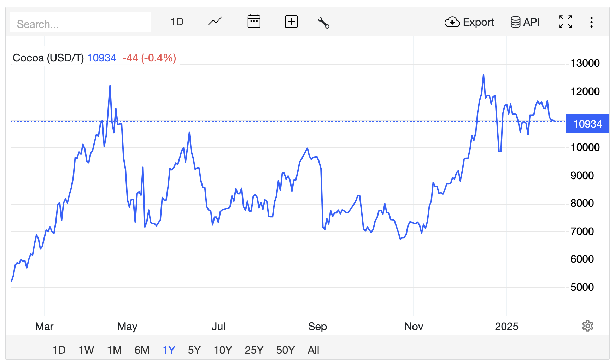Click the Nov x-axis label
The image size is (615, 364).
coord(414,327)
